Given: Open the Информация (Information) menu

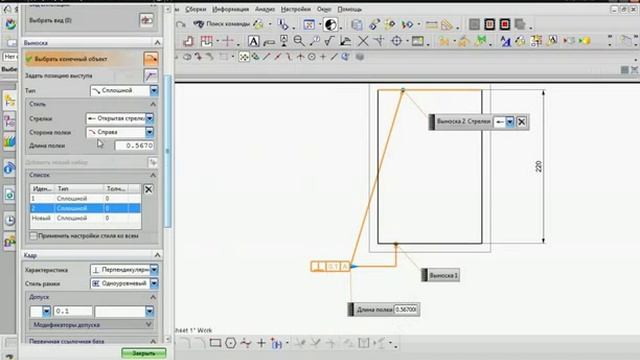Looking at the screenshot, I should [231, 9].
